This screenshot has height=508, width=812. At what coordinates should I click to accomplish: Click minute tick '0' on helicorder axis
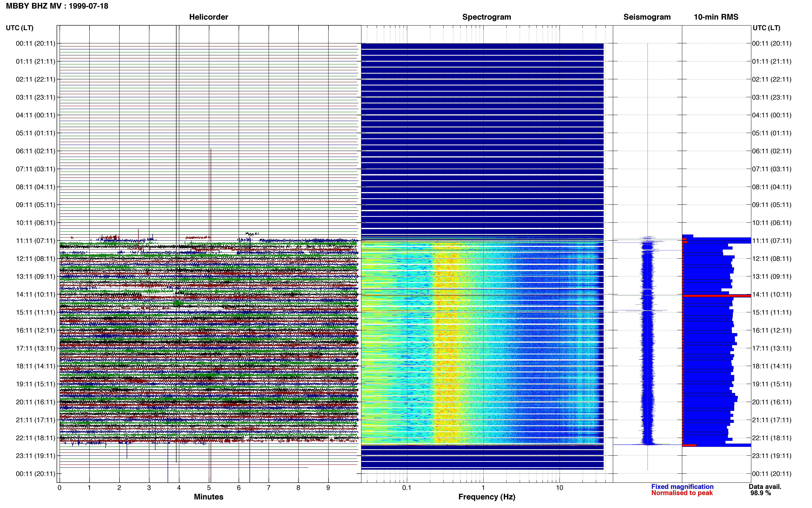(x=59, y=488)
